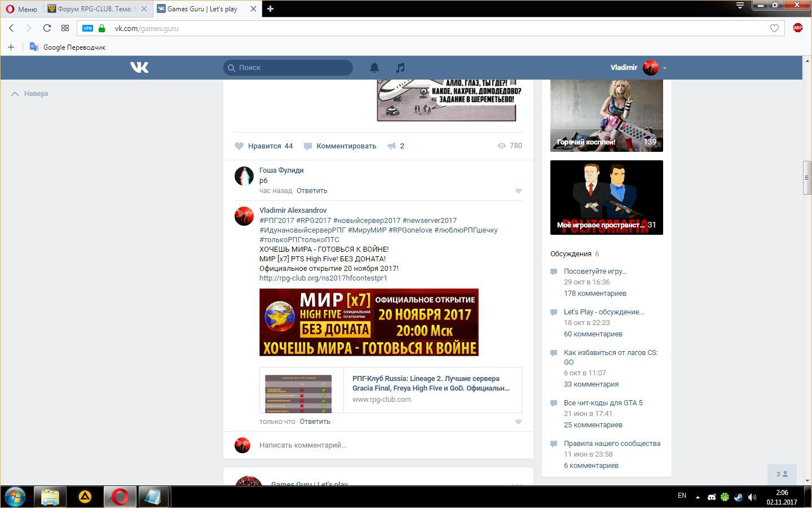Viewport: 812px width, 508px height.
Task: Open the rpg-club.org contest link
Action: coord(323,278)
